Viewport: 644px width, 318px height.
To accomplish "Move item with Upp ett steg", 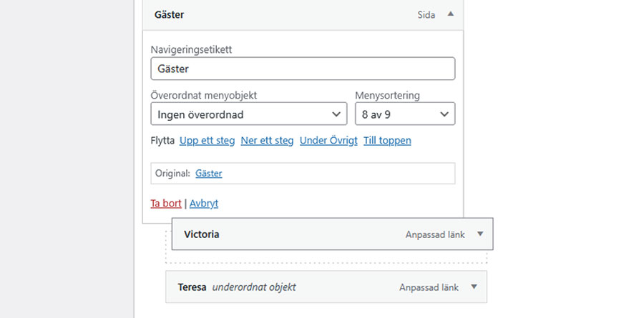I will [207, 141].
